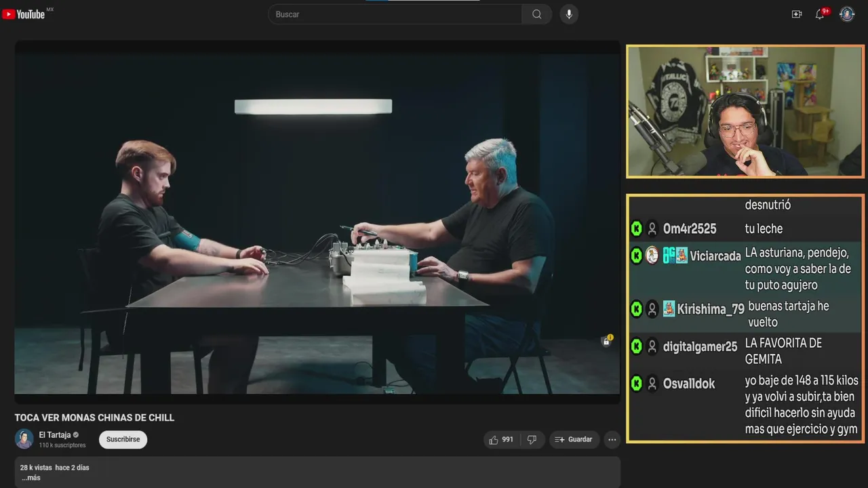Open El Tartaja channel avatar
Screen dimensions: 868x488
(24, 439)
